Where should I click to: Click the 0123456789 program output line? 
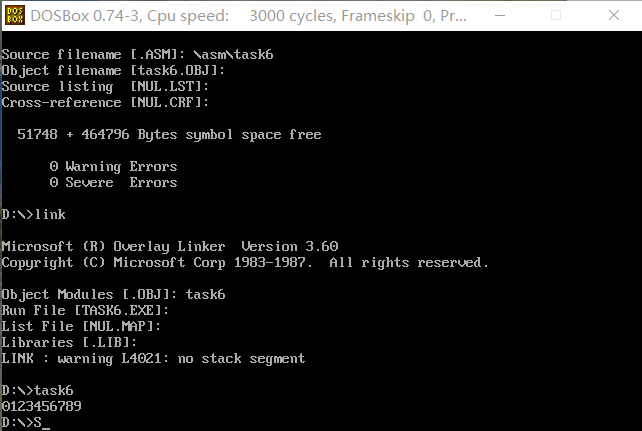coord(42,406)
